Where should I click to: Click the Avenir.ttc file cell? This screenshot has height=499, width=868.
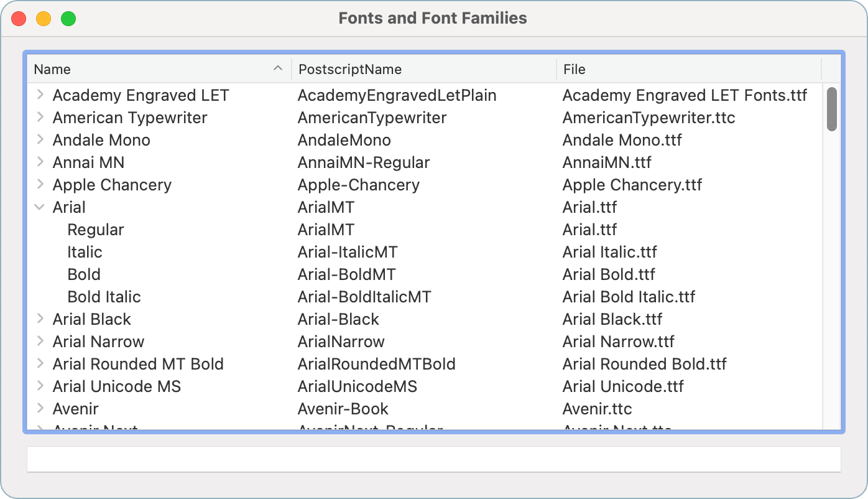point(598,409)
